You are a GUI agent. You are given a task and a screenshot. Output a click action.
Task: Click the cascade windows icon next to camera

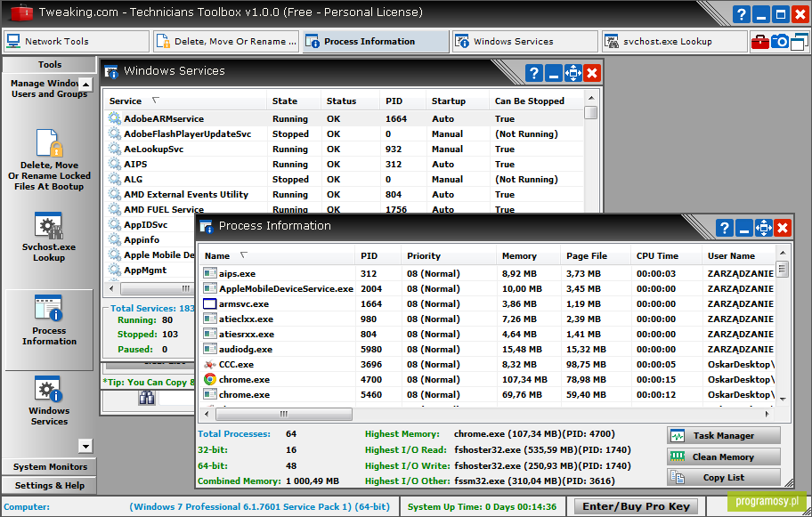[x=799, y=42]
